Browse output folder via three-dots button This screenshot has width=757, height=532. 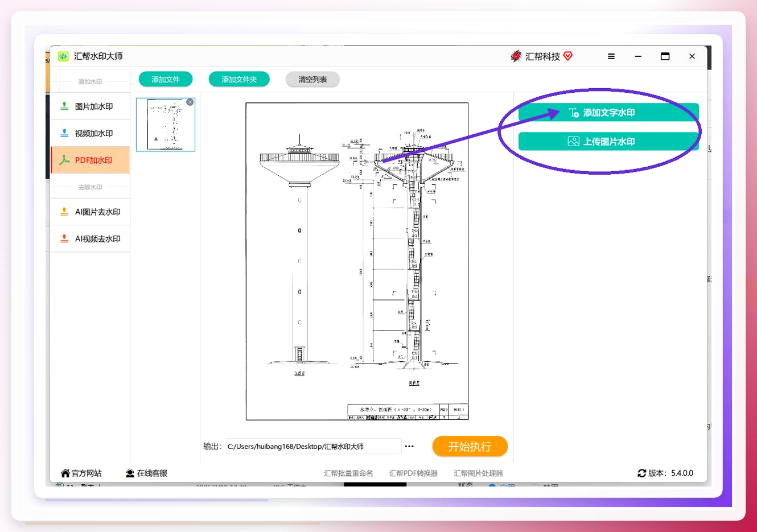point(409,447)
